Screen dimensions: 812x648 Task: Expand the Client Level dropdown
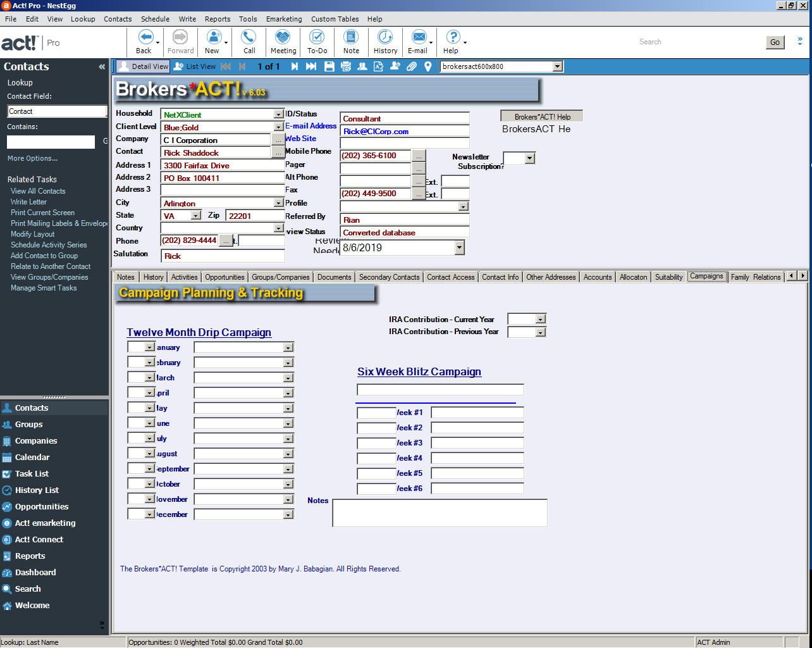click(278, 127)
